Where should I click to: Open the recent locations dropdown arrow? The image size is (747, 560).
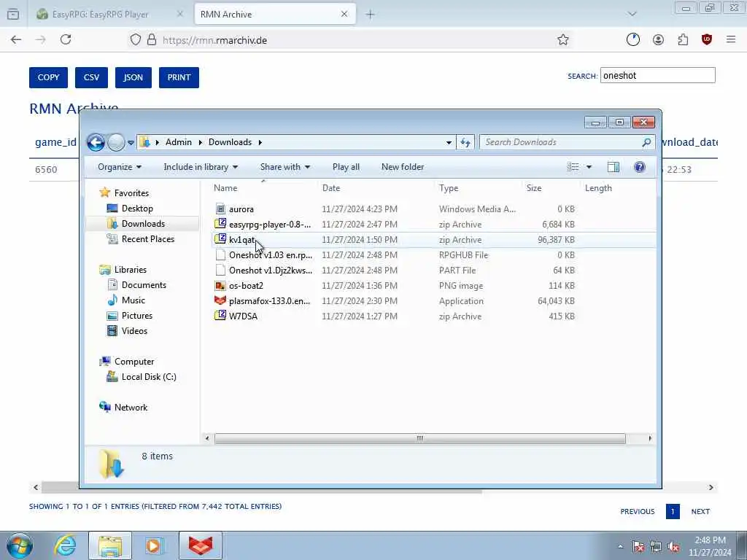click(x=131, y=142)
